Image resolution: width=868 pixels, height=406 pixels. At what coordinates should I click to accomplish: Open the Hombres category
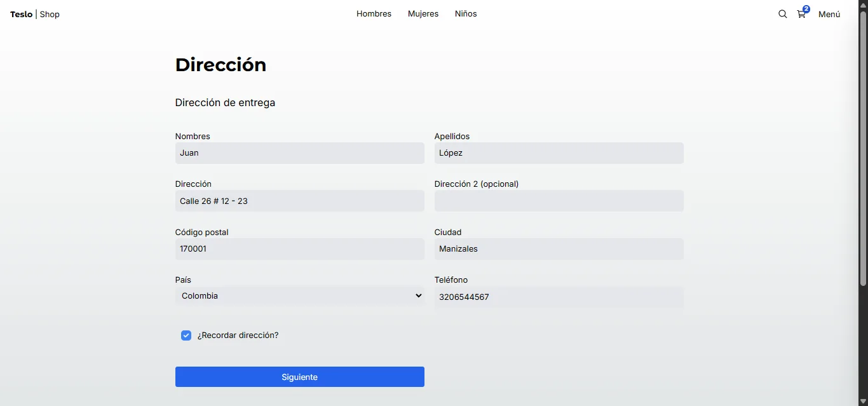point(374,14)
